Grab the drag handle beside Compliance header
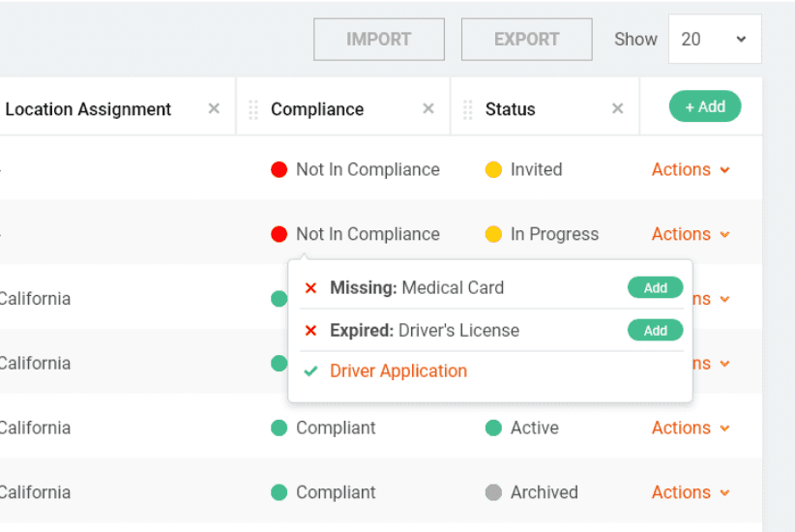This screenshot has height=532, width=795. click(253, 109)
